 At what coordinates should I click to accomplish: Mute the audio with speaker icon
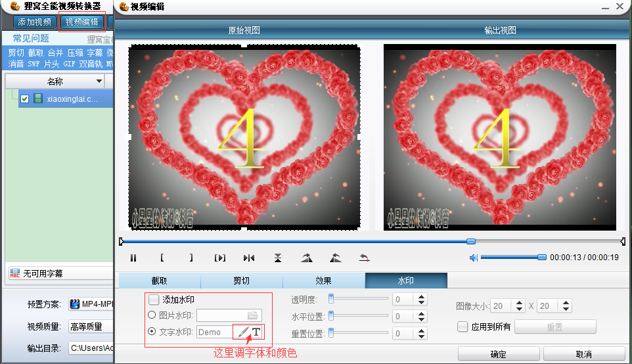pos(474,258)
